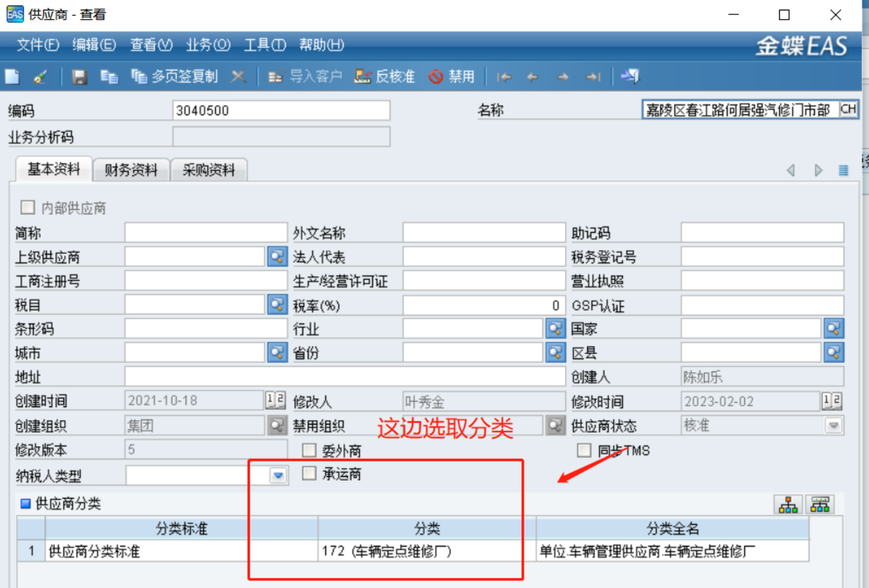
Task: Go to first record navigation arrow
Action: [x=504, y=77]
